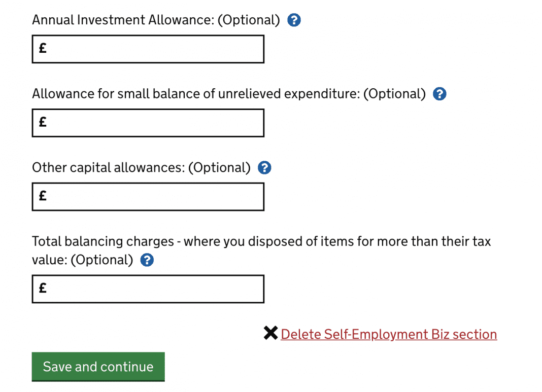Click inside the Annual Investment Allowance amount field
542x392 pixels.
pyautogui.click(x=148, y=49)
